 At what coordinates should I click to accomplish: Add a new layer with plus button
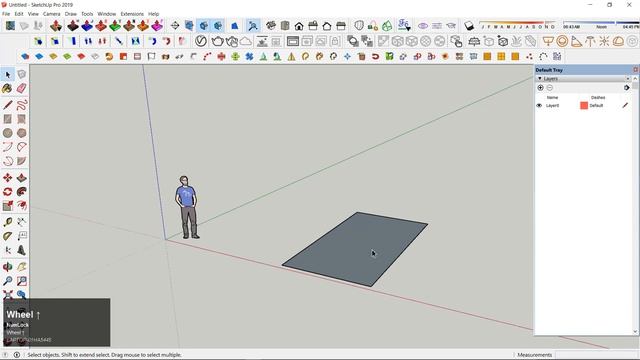(x=540, y=88)
